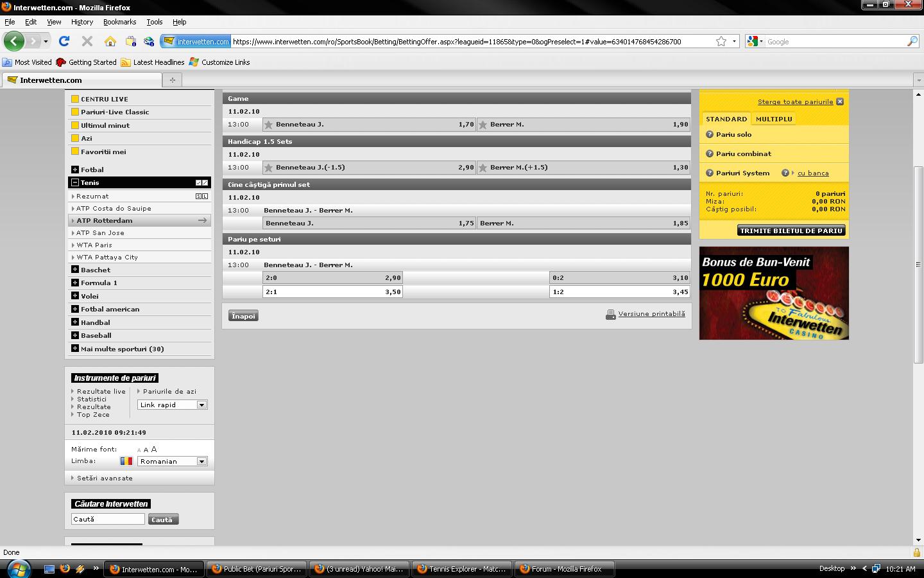The width and height of the screenshot is (924, 578).
Task: Expand the Volei category
Action: [x=75, y=296]
